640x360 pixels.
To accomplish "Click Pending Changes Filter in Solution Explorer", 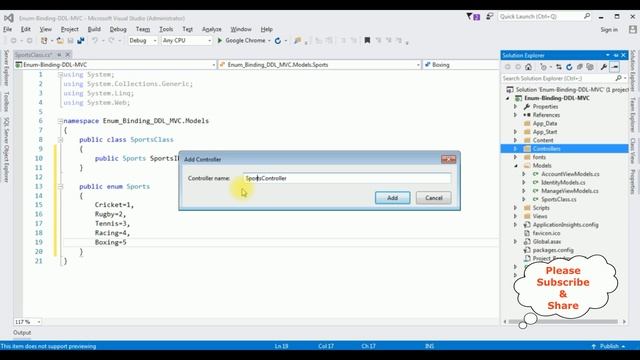I will pyautogui.click(x=543, y=67).
